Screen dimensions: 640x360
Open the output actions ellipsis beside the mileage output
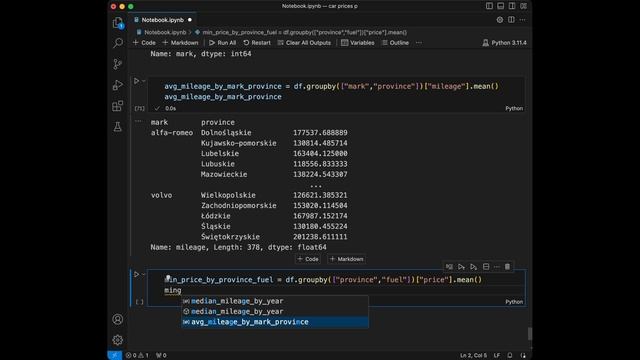point(138,121)
